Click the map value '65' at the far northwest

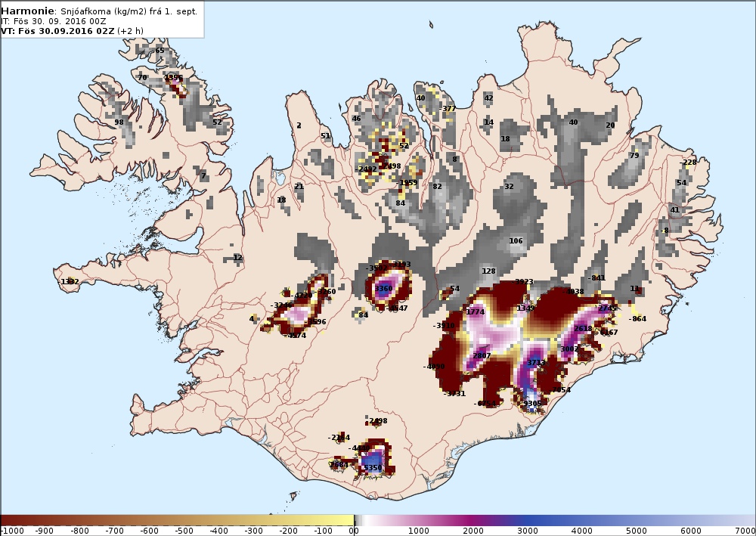point(160,50)
